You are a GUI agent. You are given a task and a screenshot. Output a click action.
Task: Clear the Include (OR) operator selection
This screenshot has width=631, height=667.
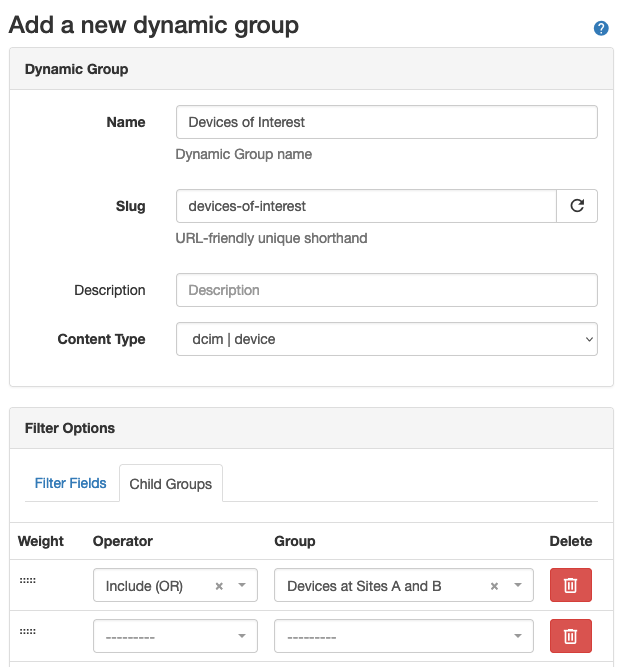click(219, 587)
